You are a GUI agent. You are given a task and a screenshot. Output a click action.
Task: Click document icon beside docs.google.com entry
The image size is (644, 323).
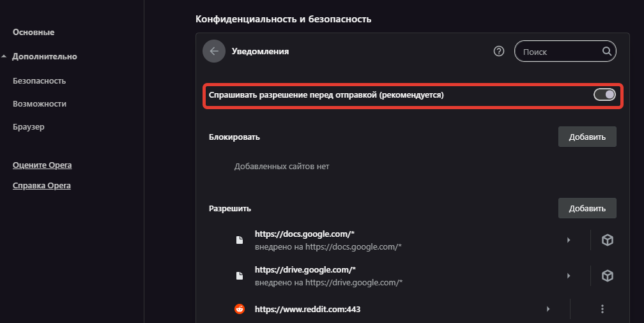coord(240,240)
